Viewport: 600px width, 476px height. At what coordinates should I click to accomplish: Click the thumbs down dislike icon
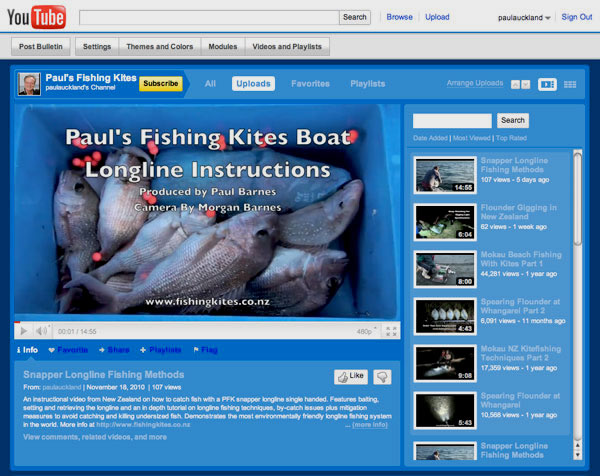[x=382, y=377]
